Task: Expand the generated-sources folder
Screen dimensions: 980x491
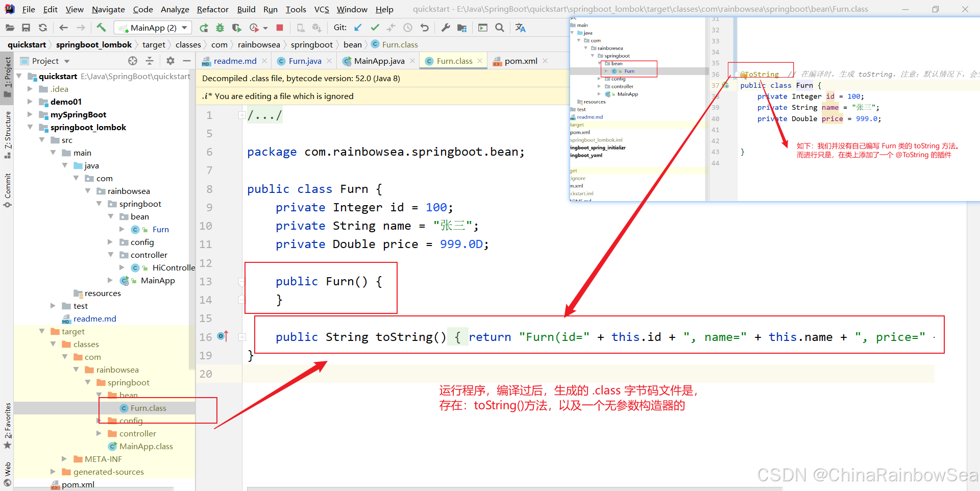Action: pos(53,472)
